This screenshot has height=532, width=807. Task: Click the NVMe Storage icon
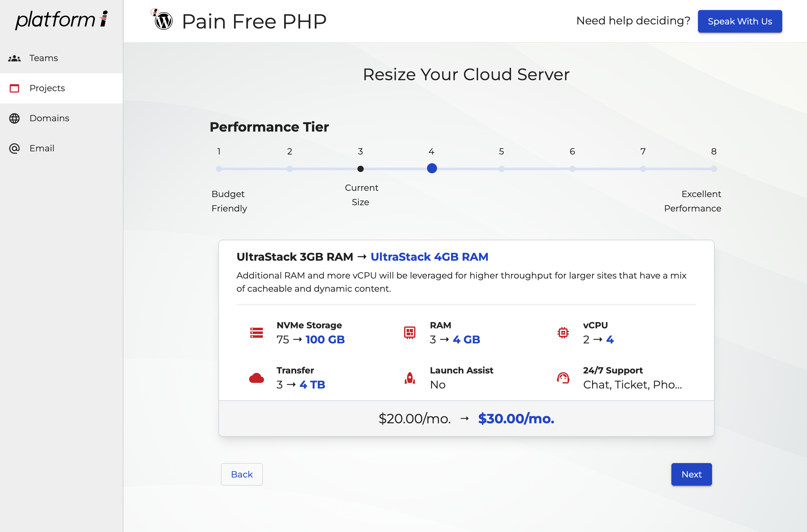click(x=257, y=332)
